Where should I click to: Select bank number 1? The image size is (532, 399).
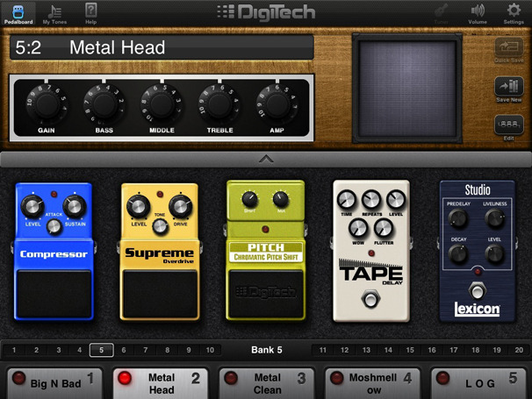[x=14, y=350]
